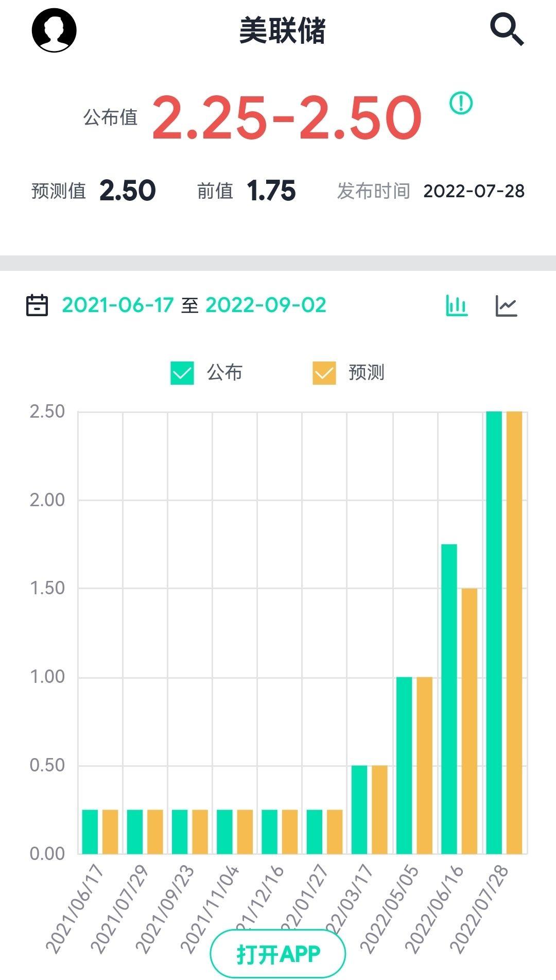Switch to line chart view
Image resolution: width=556 pixels, height=980 pixels.
pos(506,305)
